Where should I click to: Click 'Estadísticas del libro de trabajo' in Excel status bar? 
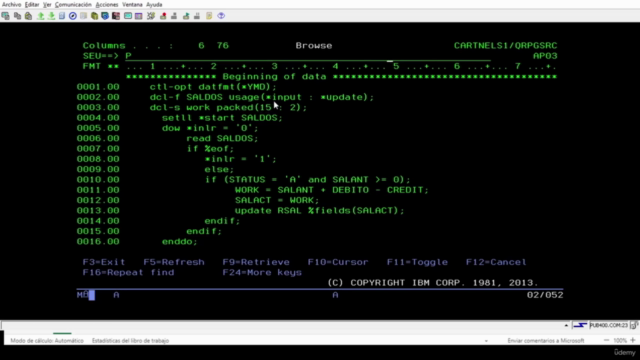(x=130, y=340)
